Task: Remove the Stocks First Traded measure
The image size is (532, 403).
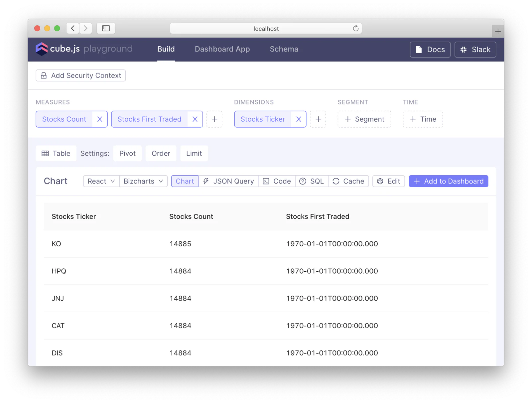Action: pyautogui.click(x=195, y=119)
